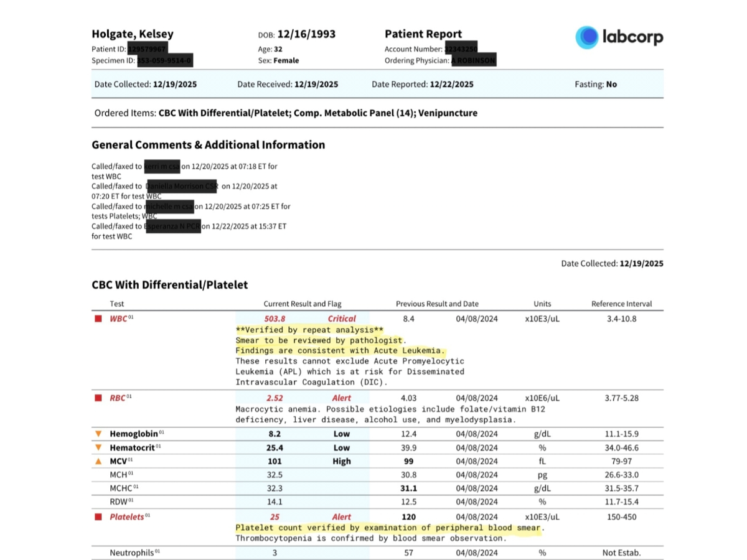This screenshot has width=747, height=560.
Task: Select the WBC test name
Action: pos(118,319)
